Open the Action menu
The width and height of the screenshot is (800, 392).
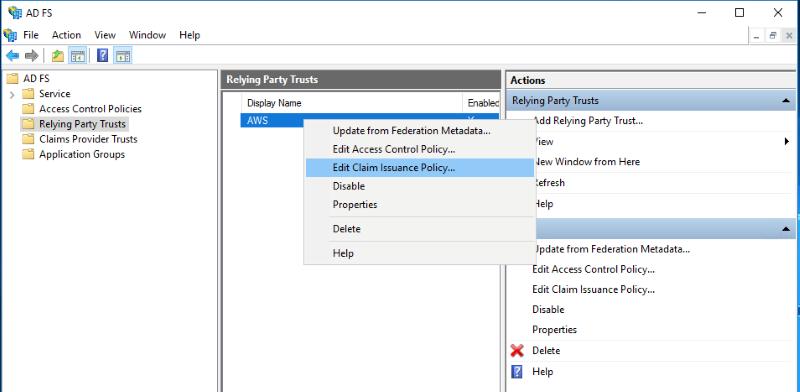pyautogui.click(x=66, y=35)
